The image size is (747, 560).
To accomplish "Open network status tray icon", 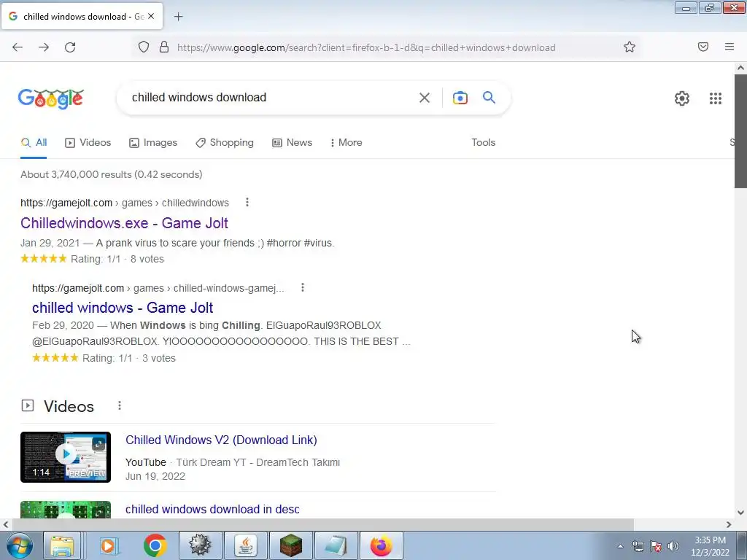I will [x=638, y=546].
